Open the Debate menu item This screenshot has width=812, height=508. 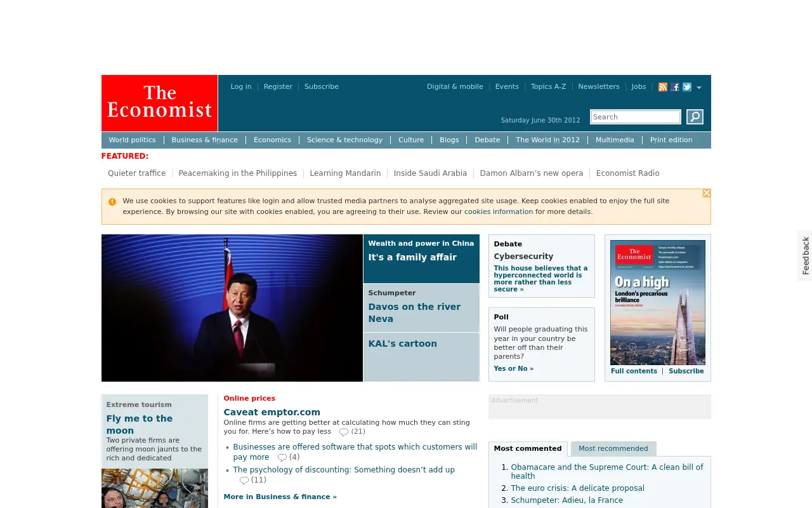pos(487,140)
